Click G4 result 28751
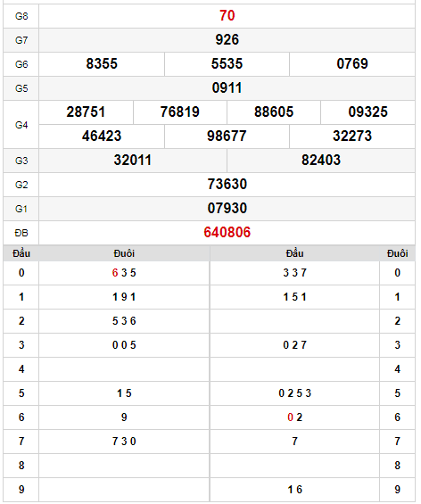The width and height of the screenshot is (421, 504). (x=86, y=112)
